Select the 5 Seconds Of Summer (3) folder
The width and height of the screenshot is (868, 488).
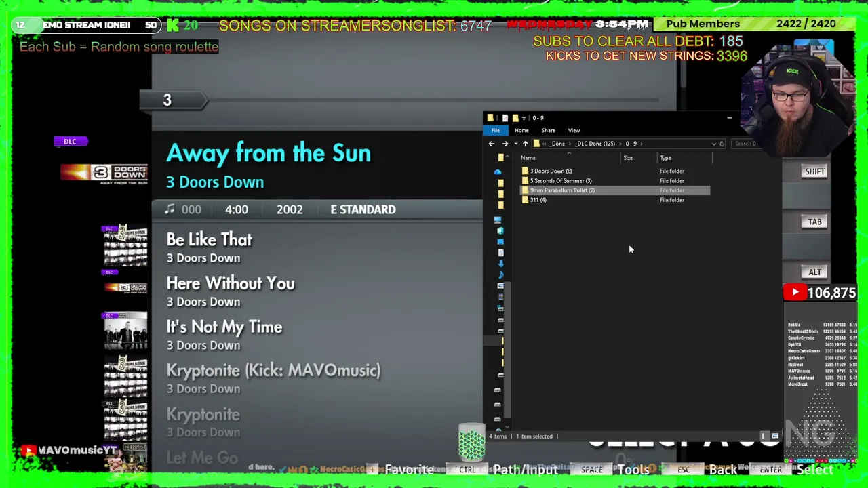click(615, 181)
